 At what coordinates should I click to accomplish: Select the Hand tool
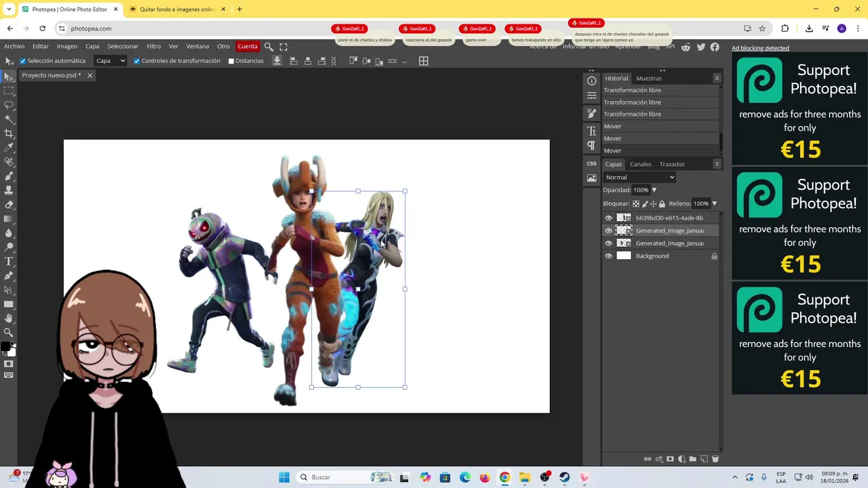[x=9, y=318]
